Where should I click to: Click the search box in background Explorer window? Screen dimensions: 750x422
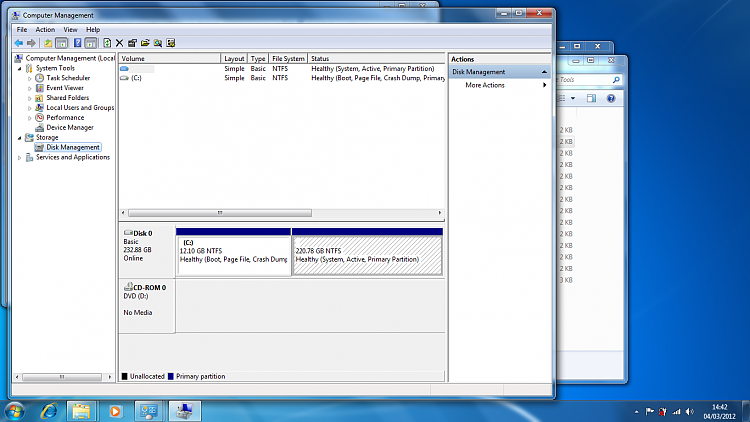coord(589,80)
